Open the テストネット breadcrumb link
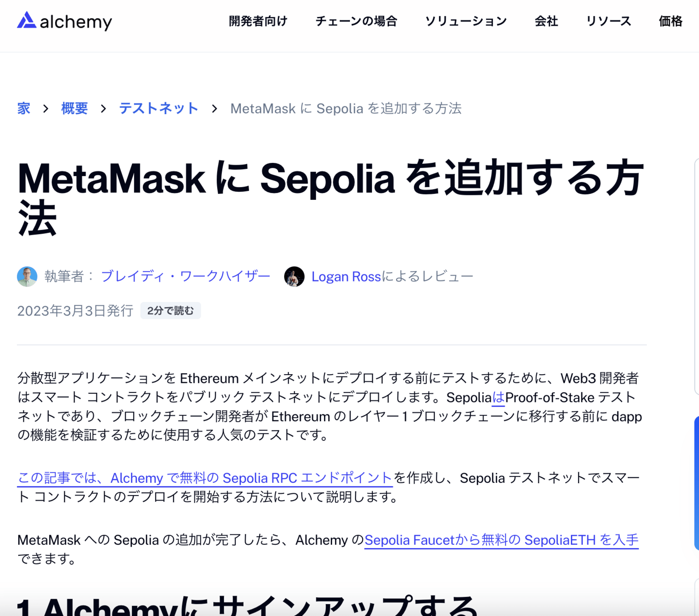Image resolution: width=699 pixels, height=616 pixels. pyautogui.click(x=158, y=109)
